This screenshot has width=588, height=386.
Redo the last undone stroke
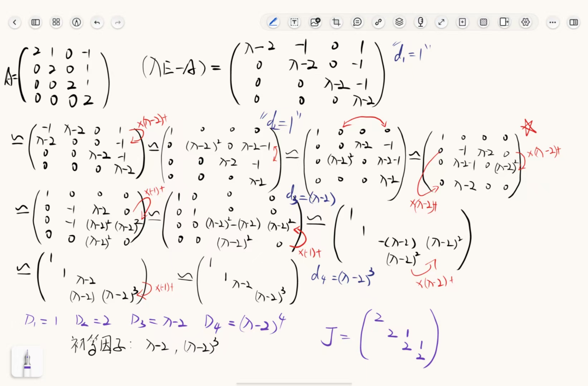point(118,23)
